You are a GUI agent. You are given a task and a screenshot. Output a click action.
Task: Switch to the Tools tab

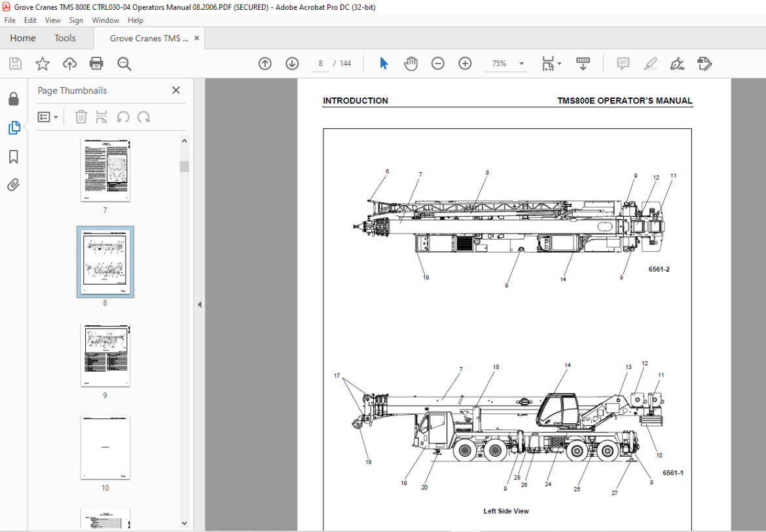coord(65,38)
